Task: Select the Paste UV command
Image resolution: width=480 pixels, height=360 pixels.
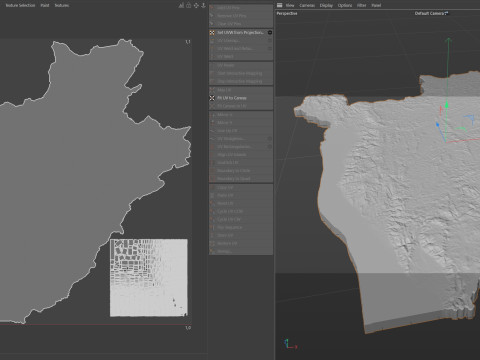Action: tap(241, 195)
